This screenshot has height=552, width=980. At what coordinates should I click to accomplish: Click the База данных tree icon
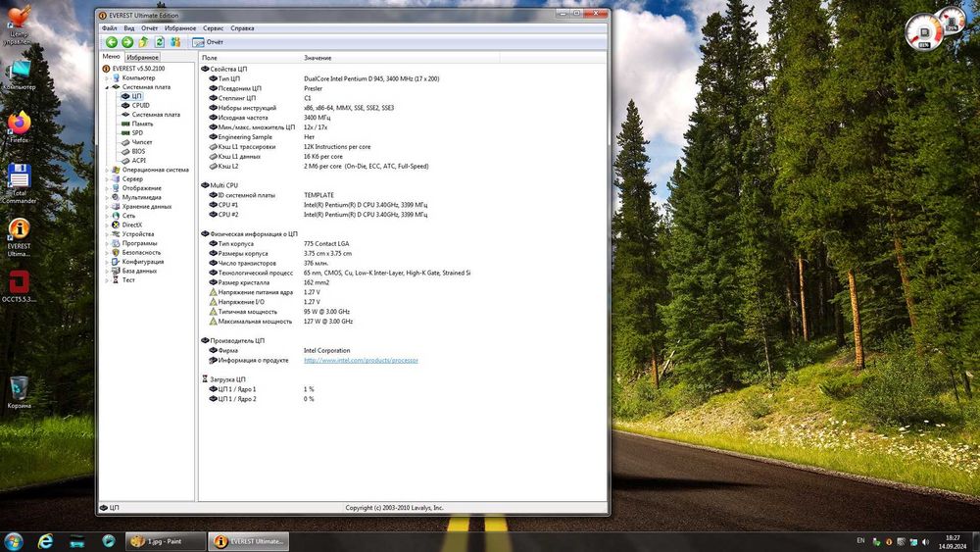point(116,271)
